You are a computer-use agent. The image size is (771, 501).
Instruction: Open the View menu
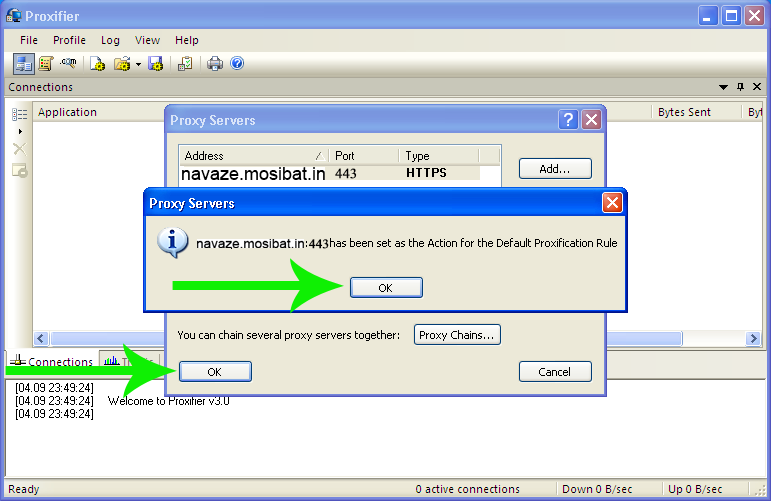point(148,40)
